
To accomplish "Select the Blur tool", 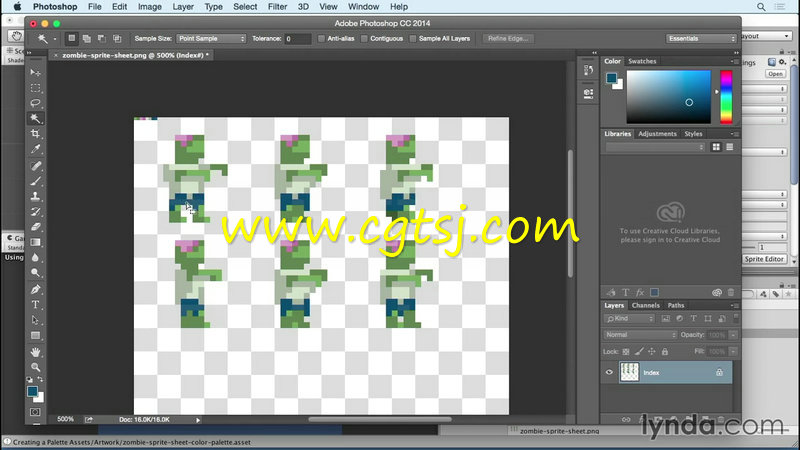I will pos(35,258).
